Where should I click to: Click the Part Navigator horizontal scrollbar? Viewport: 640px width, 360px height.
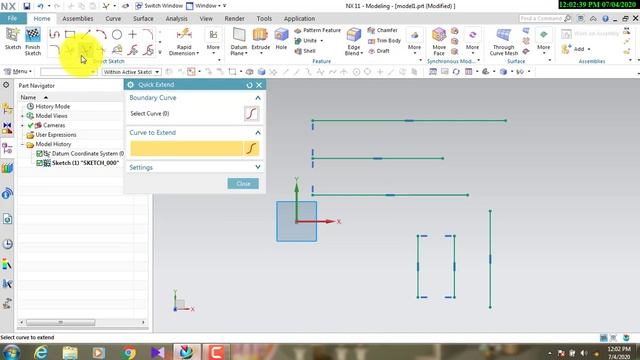coord(60,322)
